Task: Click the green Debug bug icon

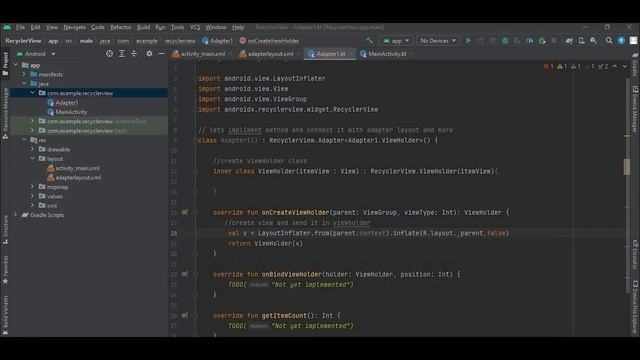Action: coord(505,41)
